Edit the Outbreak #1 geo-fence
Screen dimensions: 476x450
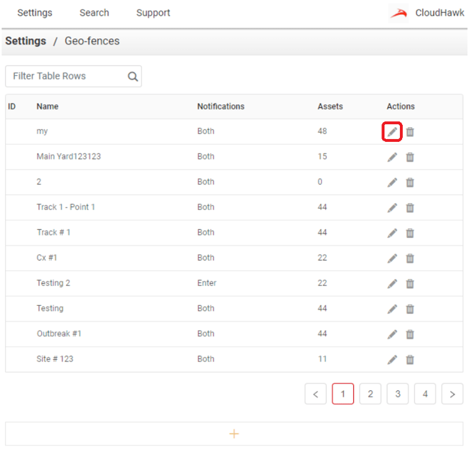click(x=392, y=334)
